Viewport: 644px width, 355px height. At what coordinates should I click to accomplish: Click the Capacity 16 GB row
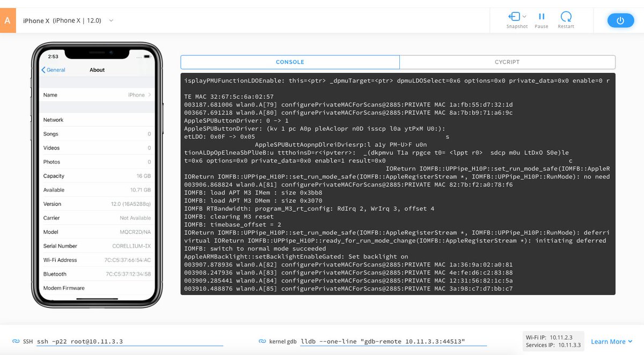[97, 176]
